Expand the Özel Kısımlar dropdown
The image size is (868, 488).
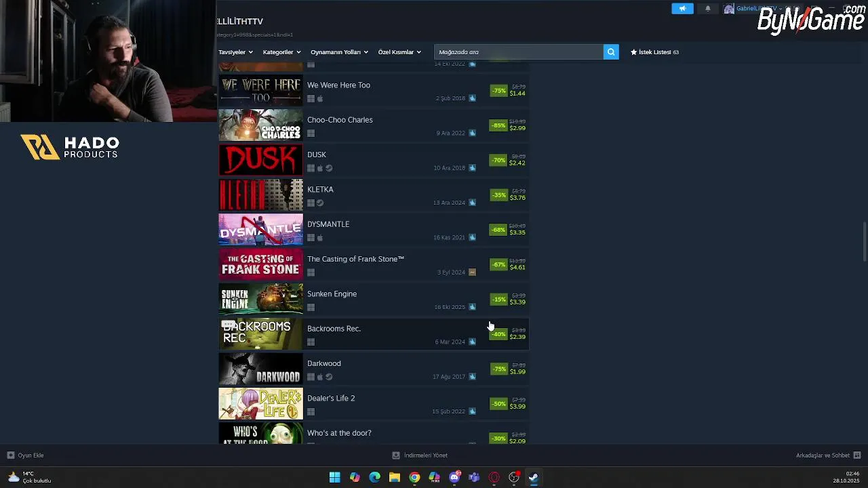click(x=399, y=52)
